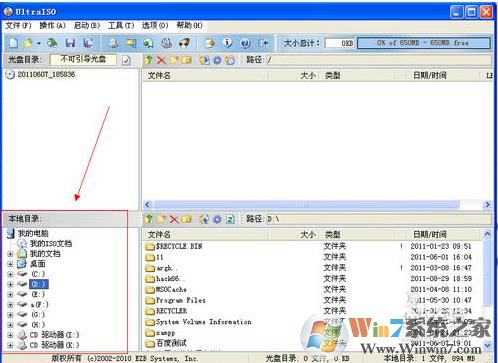This screenshot has width=498, height=363.
Task: Expand the 桌面 tree node
Action: [10, 264]
